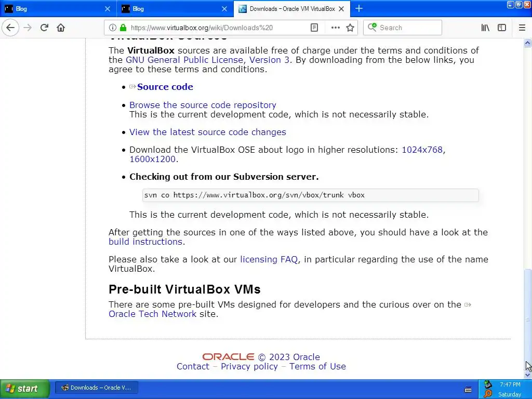Screen dimensions: 532x399
Task: Open the Windows Start menu
Action: tap(25, 388)
